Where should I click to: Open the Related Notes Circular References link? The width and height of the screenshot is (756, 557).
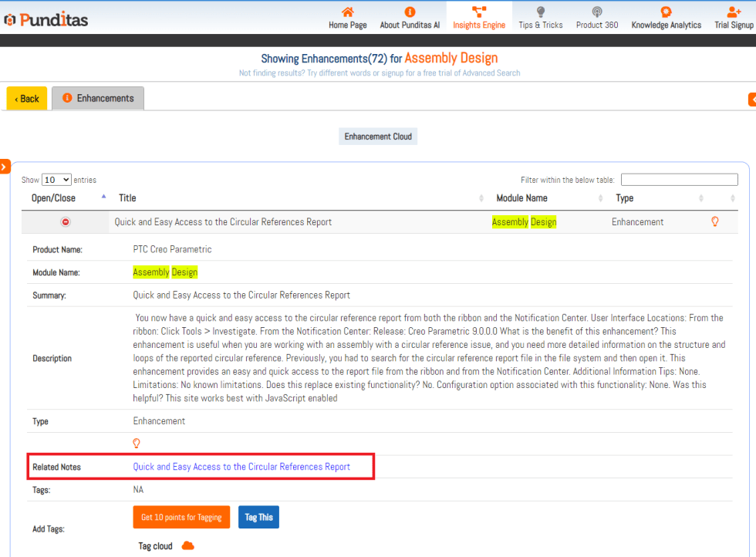pyautogui.click(x=241, y=467)
